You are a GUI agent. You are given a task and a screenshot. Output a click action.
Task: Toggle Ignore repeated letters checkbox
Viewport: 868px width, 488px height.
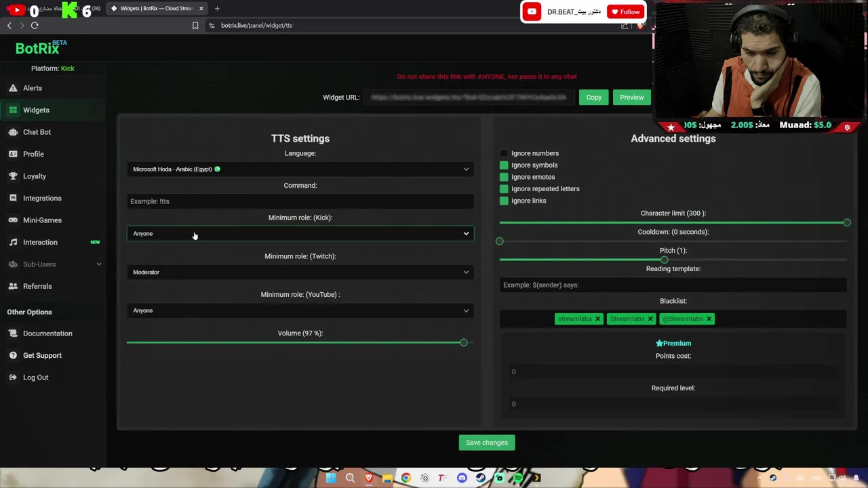(504, 189)
